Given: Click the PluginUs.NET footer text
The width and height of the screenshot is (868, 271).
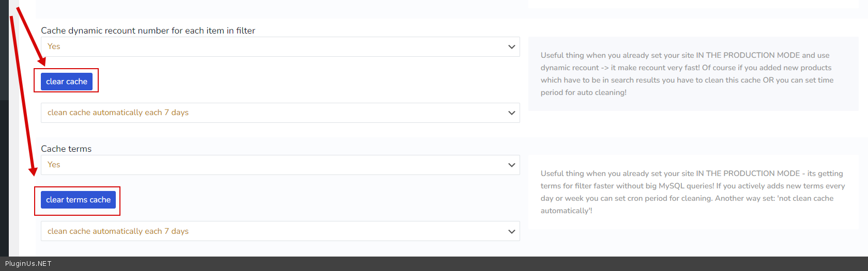Looking at the screenshot, I should (x=28, y=264).
